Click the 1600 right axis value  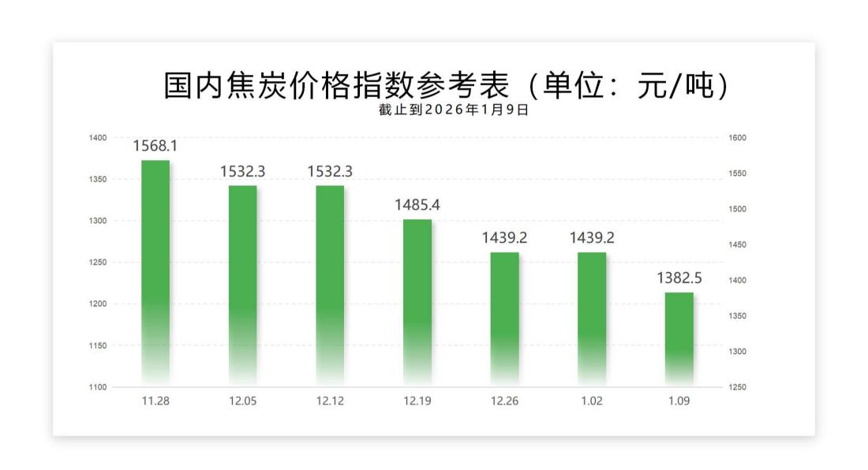(x=737, y=138)
